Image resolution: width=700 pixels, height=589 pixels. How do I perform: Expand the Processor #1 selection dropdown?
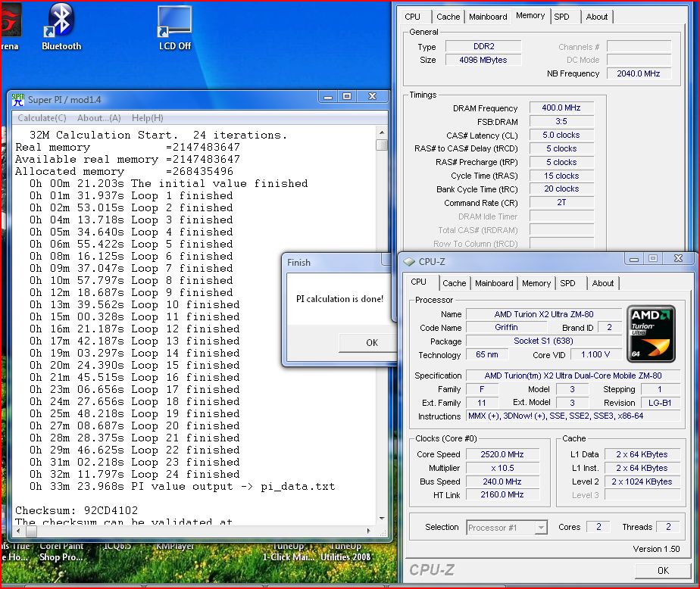click(541, 528)
